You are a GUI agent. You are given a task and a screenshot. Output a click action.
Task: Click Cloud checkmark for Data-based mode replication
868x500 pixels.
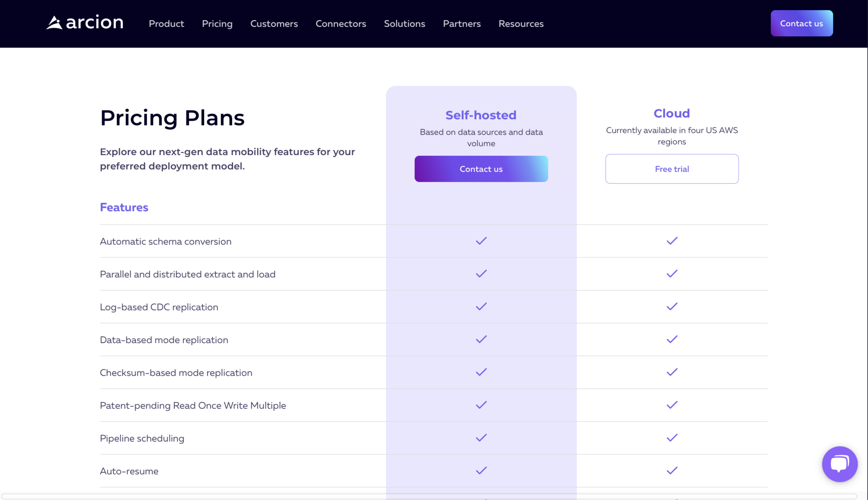point(672,339)
